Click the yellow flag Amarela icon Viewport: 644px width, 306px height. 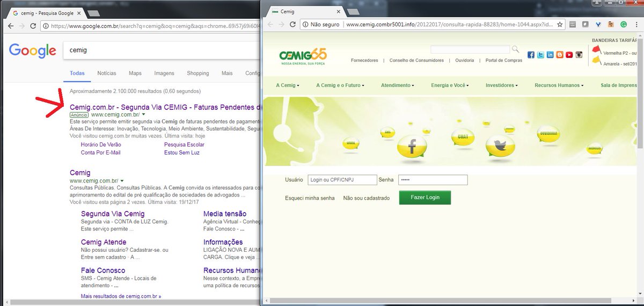(596, 61)
